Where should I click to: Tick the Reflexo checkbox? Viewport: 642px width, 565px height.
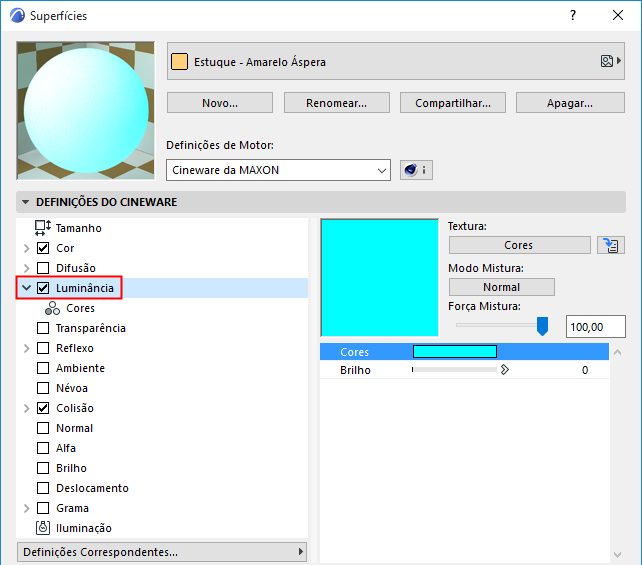pos(43,348)
